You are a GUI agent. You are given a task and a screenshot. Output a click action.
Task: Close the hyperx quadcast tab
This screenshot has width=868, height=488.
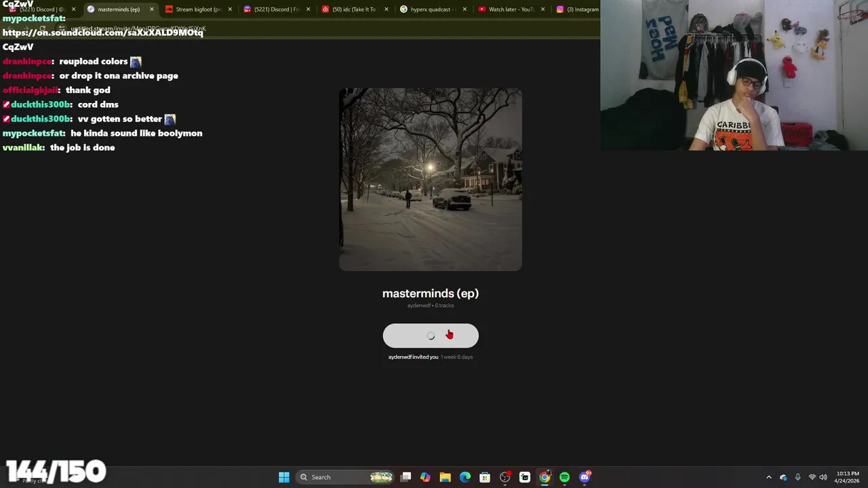pyautogui.click(x=465, y=9)
